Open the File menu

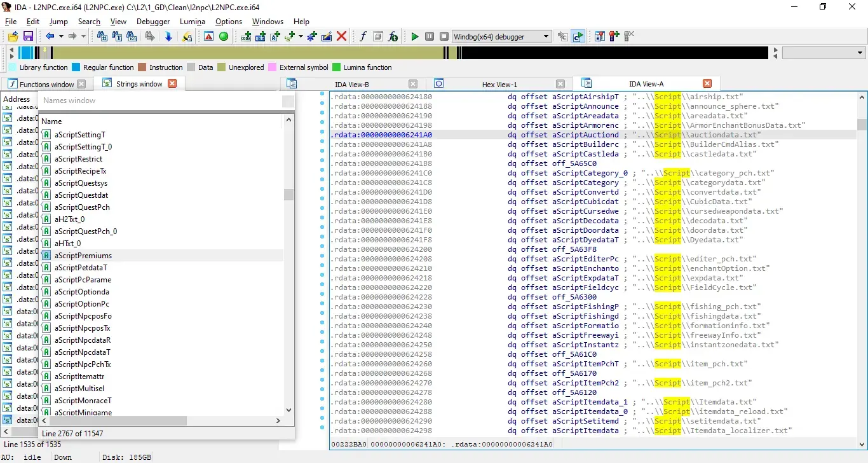click(x=11, y=21)
